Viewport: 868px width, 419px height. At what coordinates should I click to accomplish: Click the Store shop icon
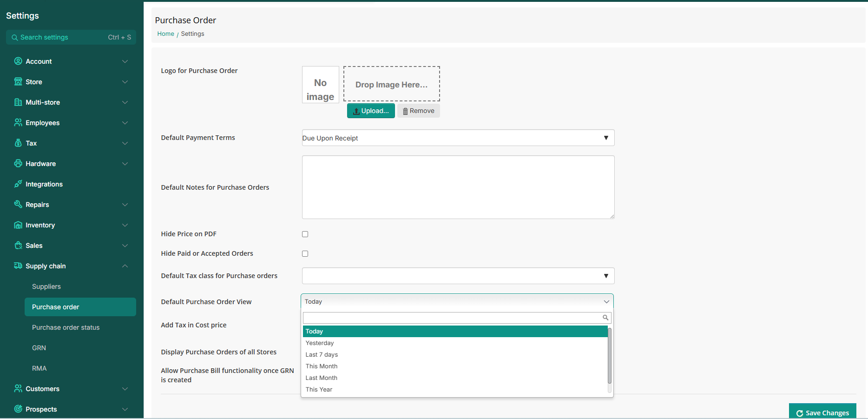click(x=18, y=82)
